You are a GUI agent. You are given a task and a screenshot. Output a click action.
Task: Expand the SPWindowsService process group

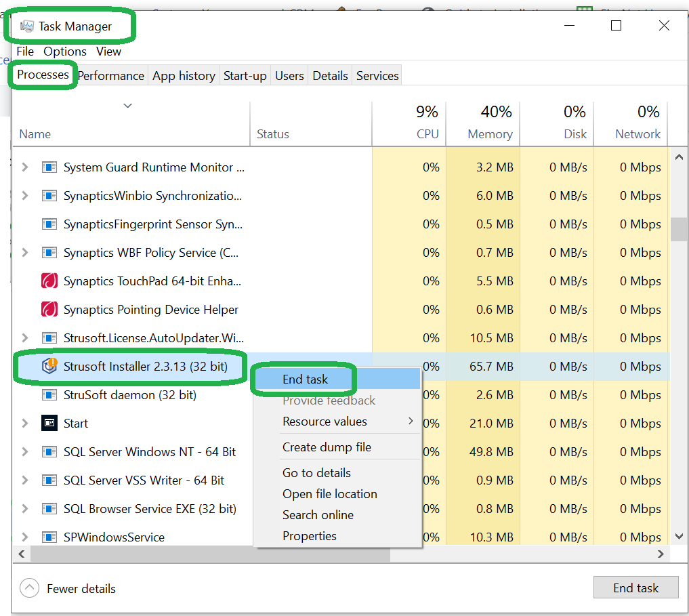click(x=25, y=537)
